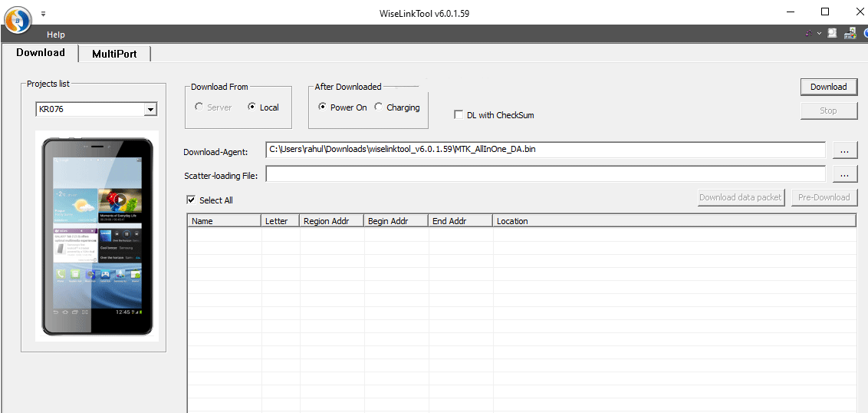Click the tablet device preview image
This screenshot has width=868, height=413.
[x=97, y=236]
